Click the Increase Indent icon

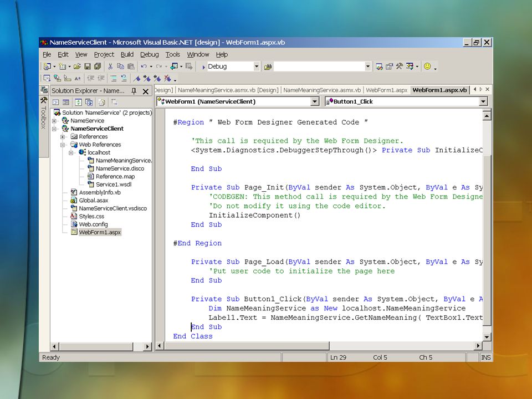click(101, 79)
